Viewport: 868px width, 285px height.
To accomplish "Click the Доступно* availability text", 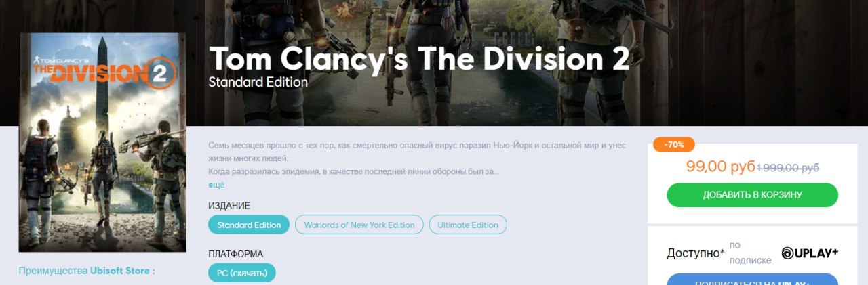I will pyautogui.click(x=696, y=253).
